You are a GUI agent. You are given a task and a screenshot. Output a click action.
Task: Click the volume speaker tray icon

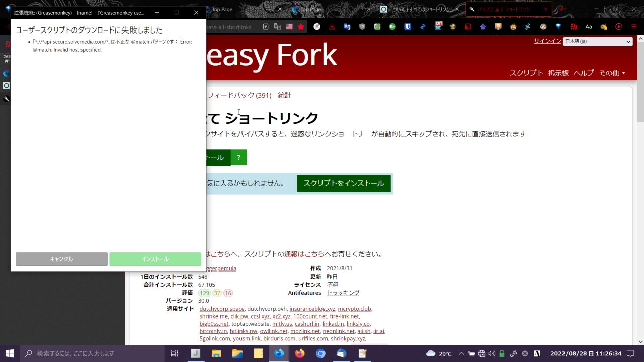492,353
